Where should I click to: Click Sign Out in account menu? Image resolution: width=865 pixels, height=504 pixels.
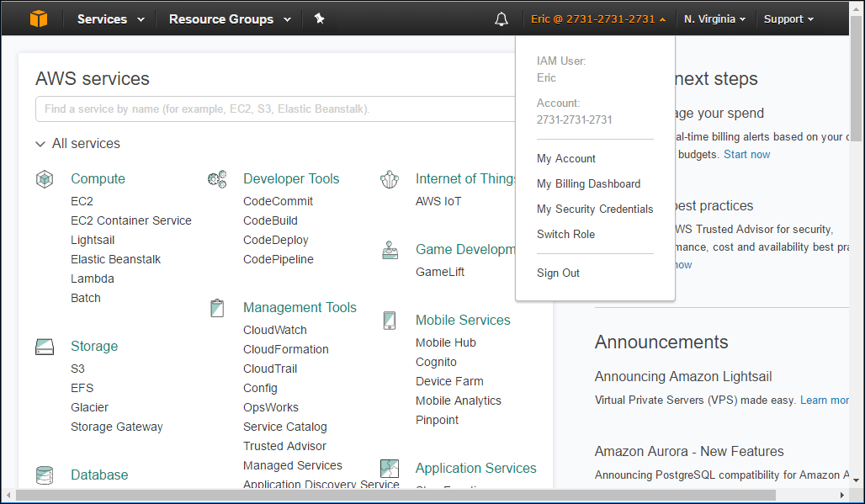[558, 273]
